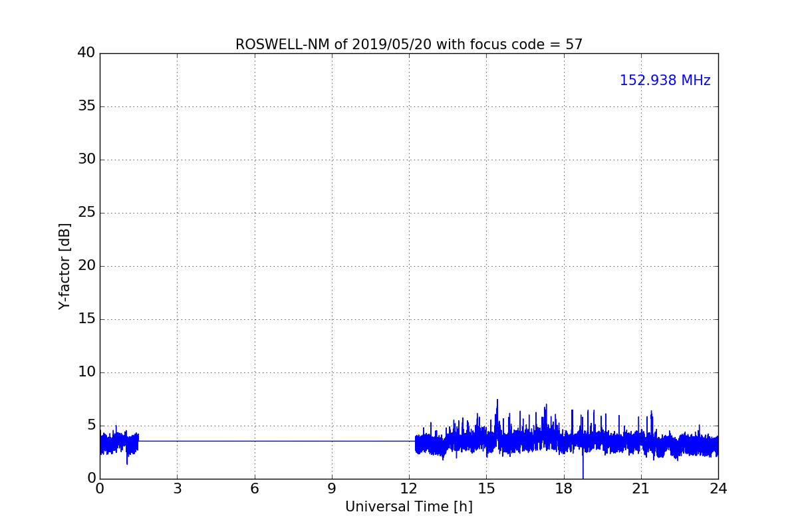The image size is (798, 532).
Task: Click the 24 hour tick label
Action: [718, 489]
